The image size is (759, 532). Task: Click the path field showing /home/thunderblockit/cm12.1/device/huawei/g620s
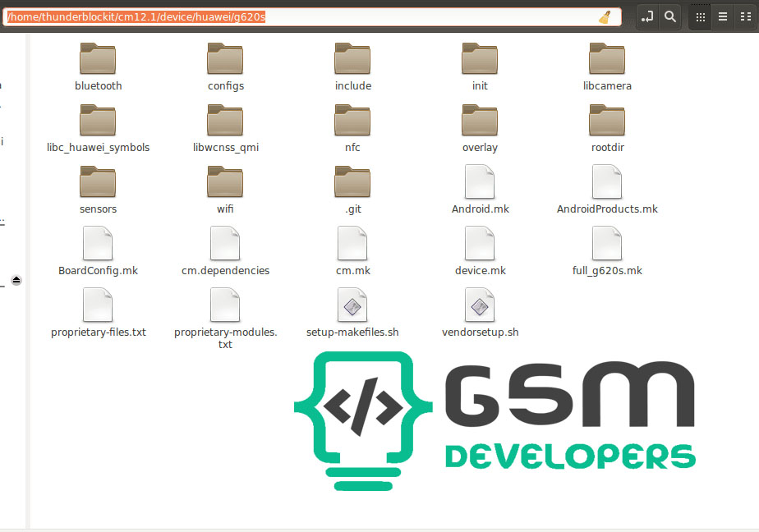point(312,17)
